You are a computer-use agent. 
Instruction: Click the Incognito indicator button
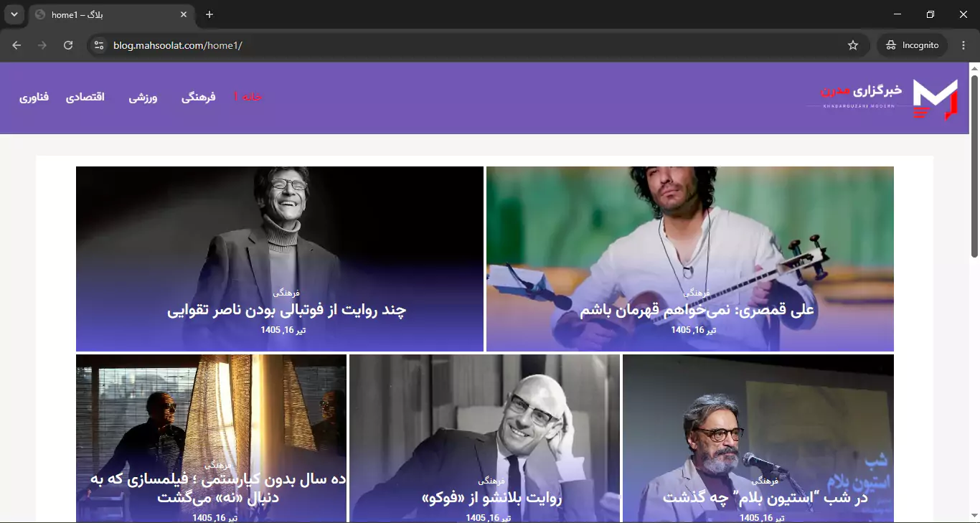(x=912, y=45)
